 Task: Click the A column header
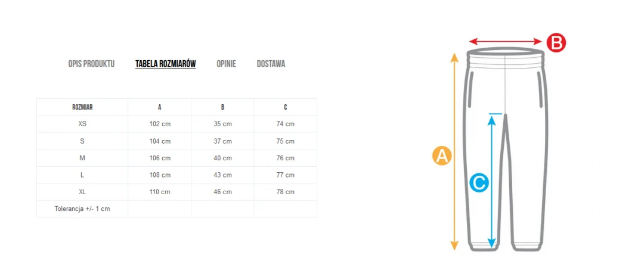click(160, 107)
